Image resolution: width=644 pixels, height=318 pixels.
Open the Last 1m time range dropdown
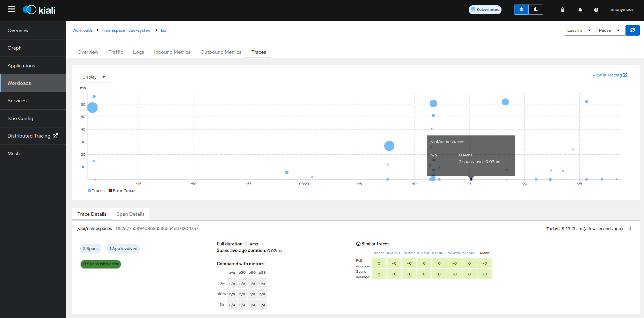tap(580, 30)
